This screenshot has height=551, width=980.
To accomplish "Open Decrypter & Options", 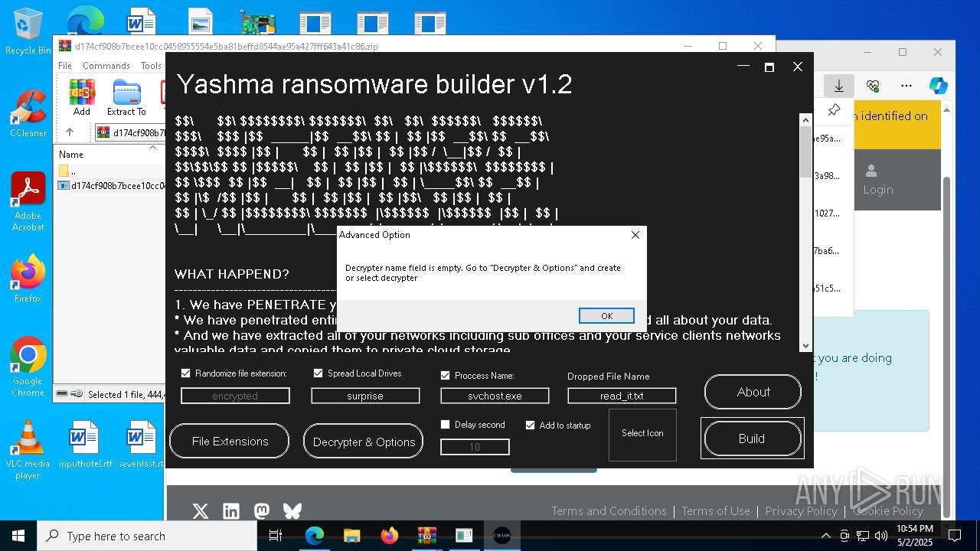I will (364, 442).
